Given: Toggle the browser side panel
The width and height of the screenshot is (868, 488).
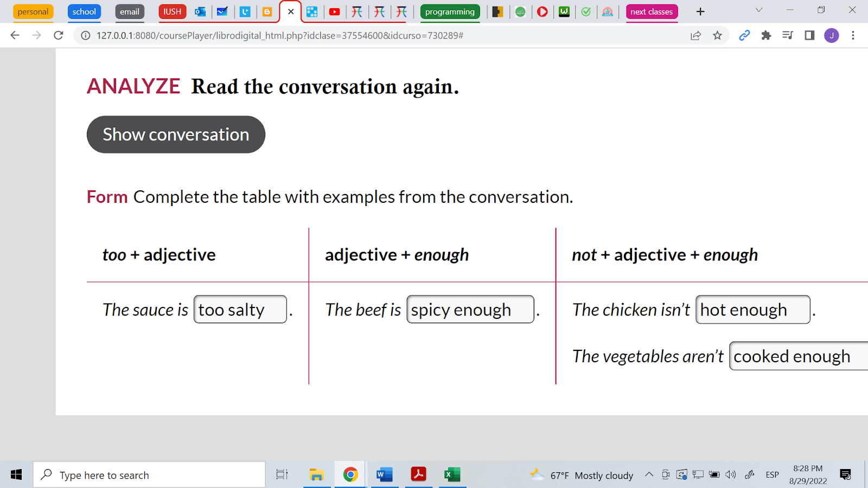Looking at the screenshot, I should 809,35.
